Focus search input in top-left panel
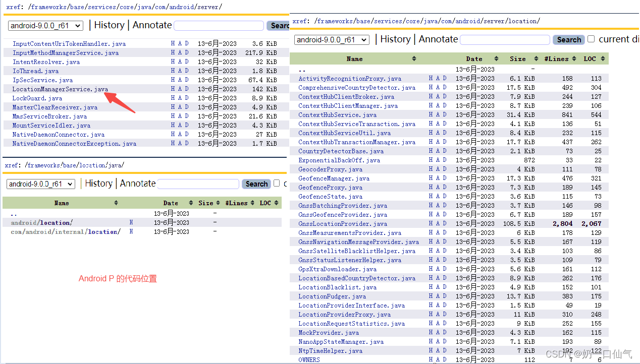 [x=219, y=26]
